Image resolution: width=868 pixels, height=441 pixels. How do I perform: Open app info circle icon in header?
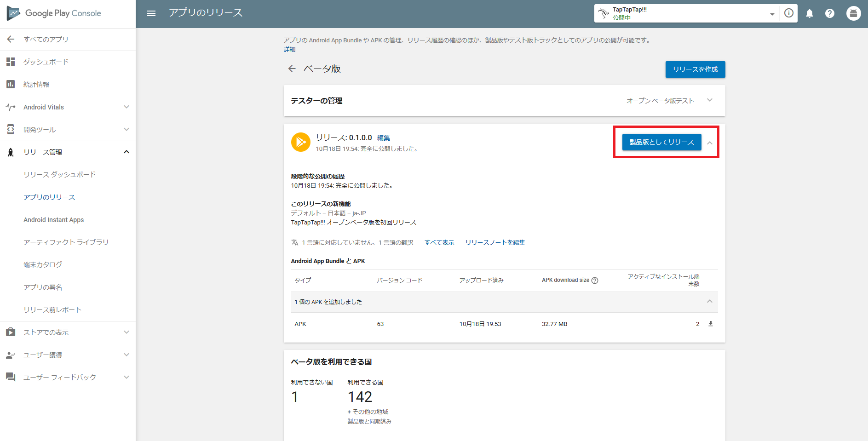coord(789,13)
